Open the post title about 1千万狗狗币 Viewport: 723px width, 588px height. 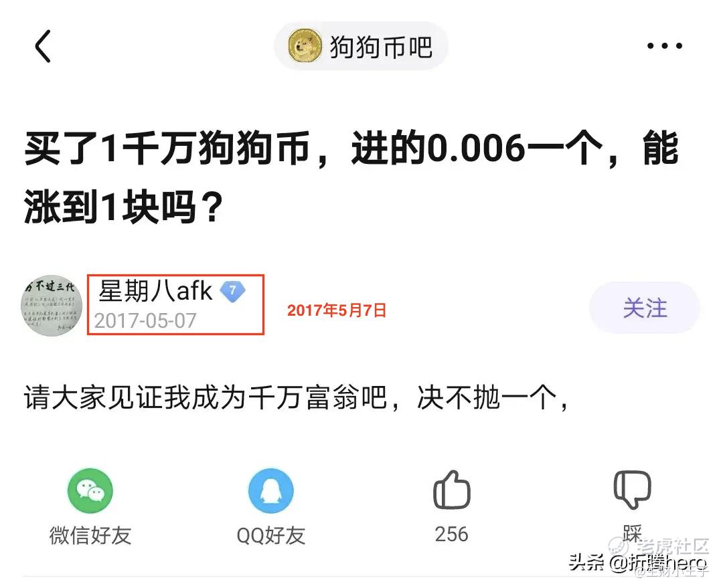tap(351, 177)
